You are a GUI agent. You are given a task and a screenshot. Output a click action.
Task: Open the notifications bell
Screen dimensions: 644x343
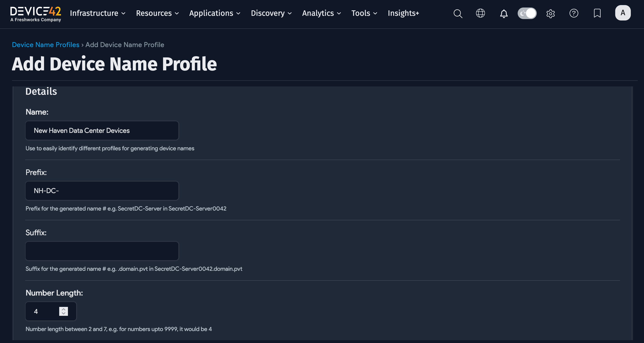[x=504, y=14]
